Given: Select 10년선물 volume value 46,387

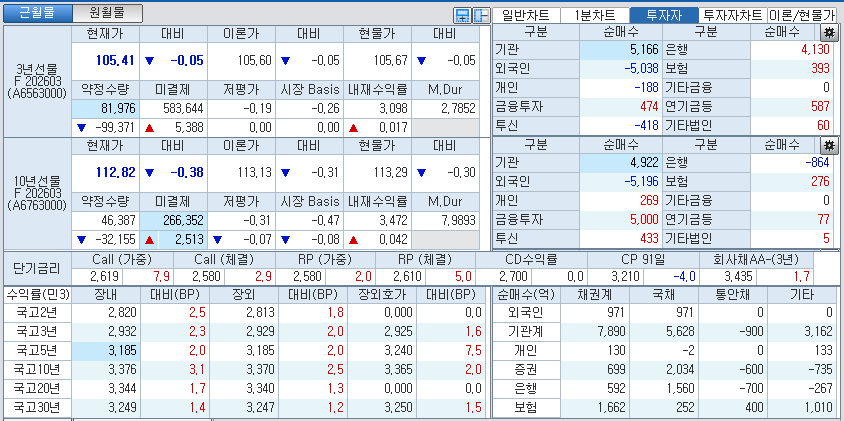Looking at the screenshot, I should click(x=105, y=220).
